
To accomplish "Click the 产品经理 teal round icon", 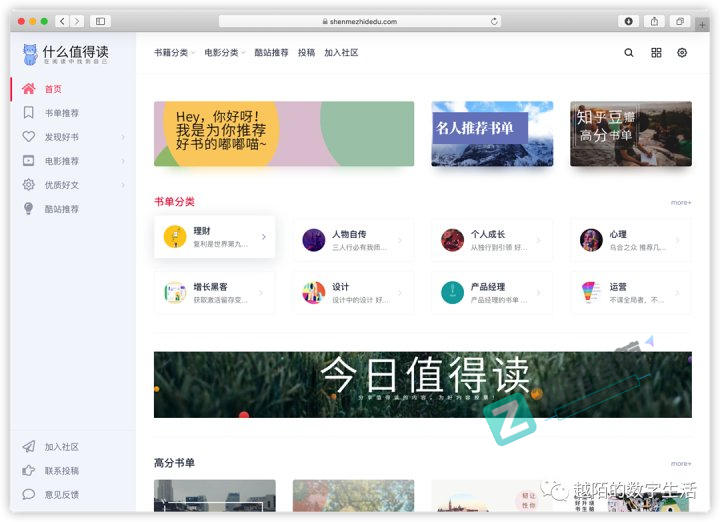I will (452, 292).
